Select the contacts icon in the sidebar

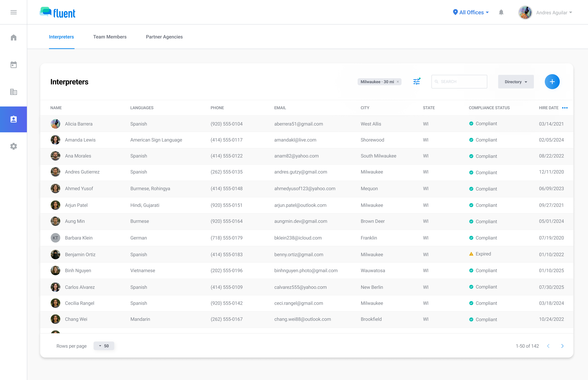14,119
